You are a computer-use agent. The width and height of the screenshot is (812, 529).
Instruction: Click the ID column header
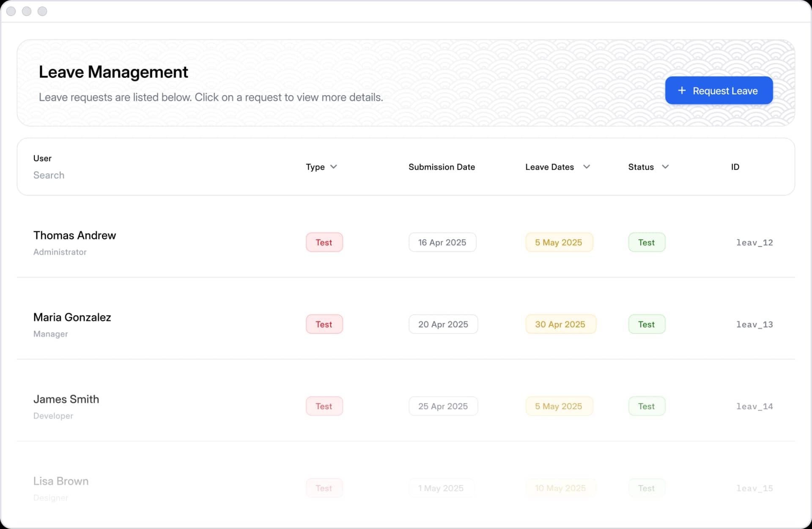click(x=735, y=167)
